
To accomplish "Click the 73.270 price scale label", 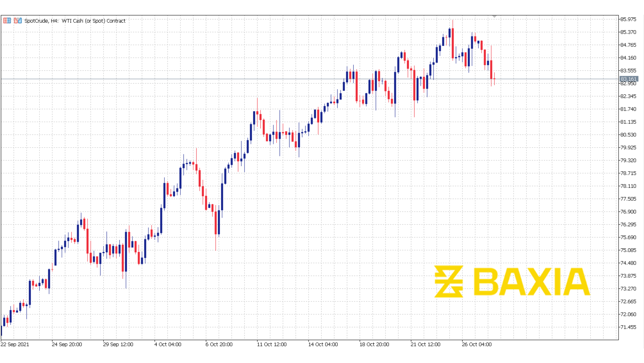I will pyautogui.click(x=628, y=289).
